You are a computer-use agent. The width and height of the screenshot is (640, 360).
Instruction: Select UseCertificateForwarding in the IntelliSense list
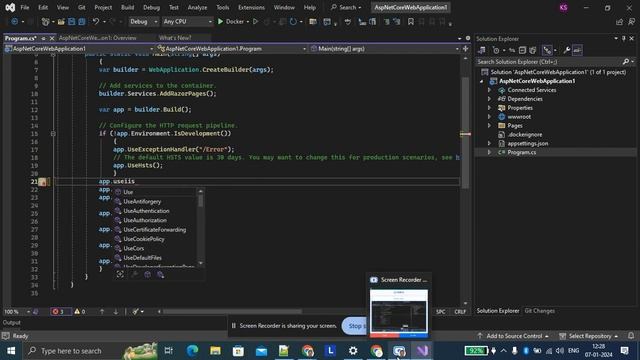click(154, 230)
